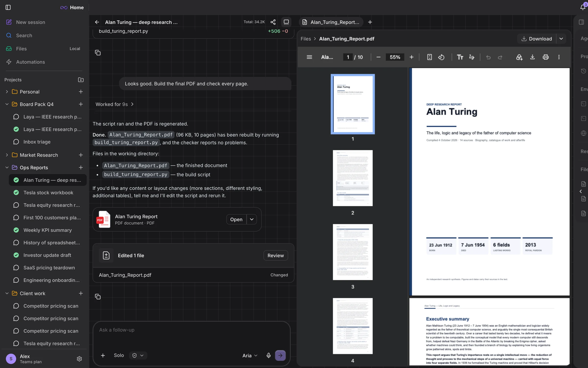Expand the Personal project folder
The image size is (588, 368).
coord(7,92)
